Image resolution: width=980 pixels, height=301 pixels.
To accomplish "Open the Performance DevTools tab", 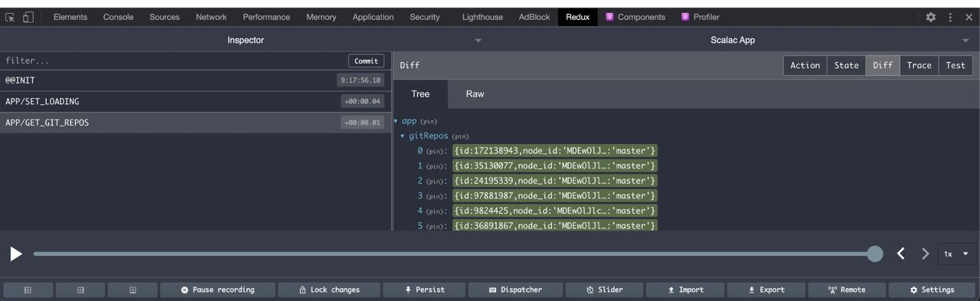I will (266, 17).
